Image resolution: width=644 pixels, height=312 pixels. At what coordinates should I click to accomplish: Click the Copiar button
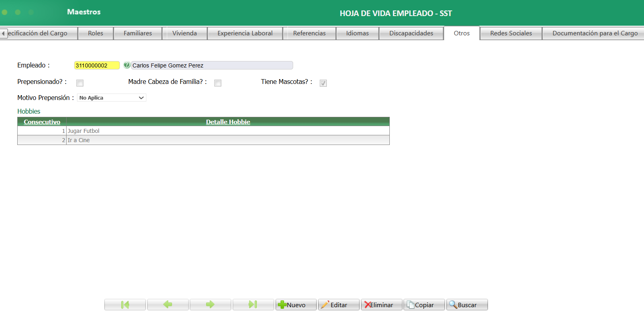424,305
